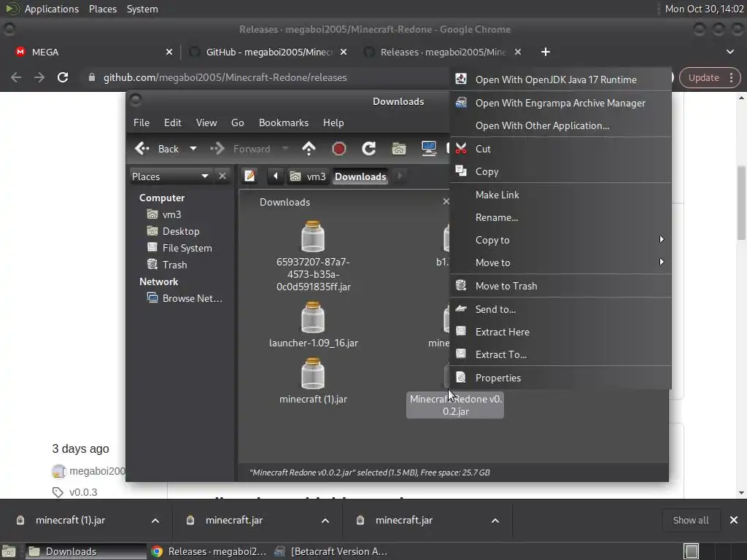Reload the Chrome page
This screenshot has width=747, height=560.
[x=63, y=77]
